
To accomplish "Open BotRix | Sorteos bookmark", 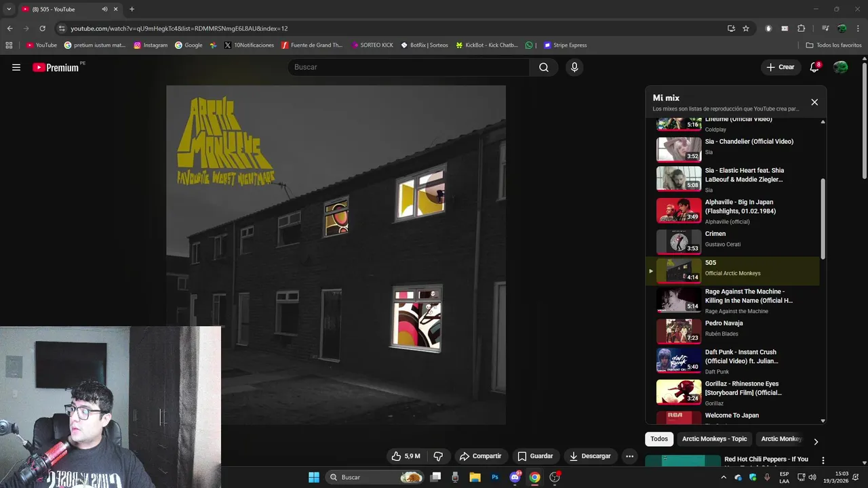I will pyautogui.click(x=425, y=45).
